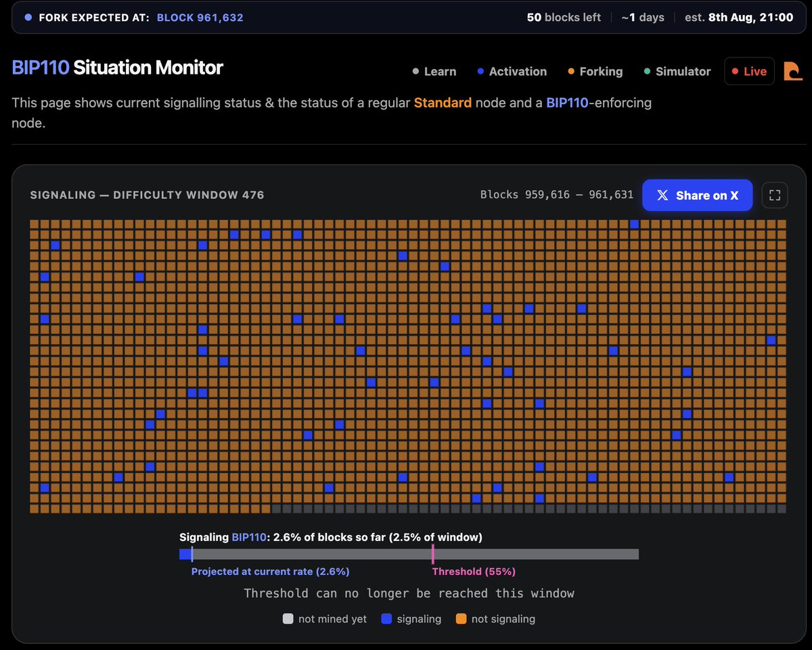The image size is (812, 650).
Task: Click the X logo in Share button
Action: pos(663,195)
